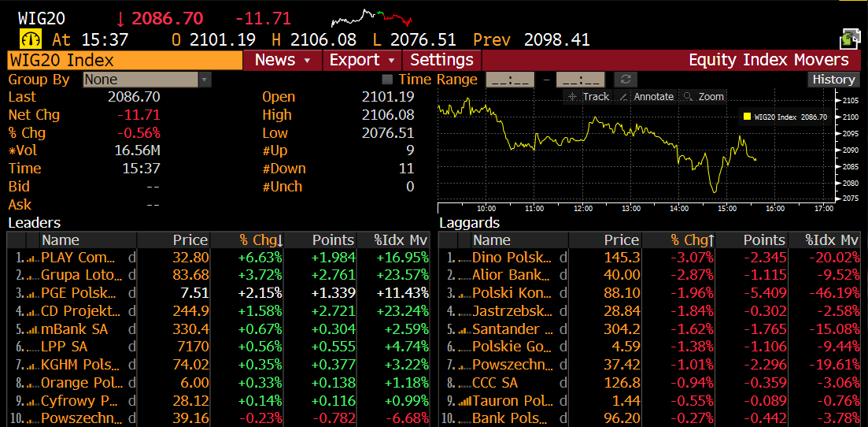Viewport: 868px width, 427px height.
Task: Click the orange WIG20 Index security field
Action: click(125, 60)
